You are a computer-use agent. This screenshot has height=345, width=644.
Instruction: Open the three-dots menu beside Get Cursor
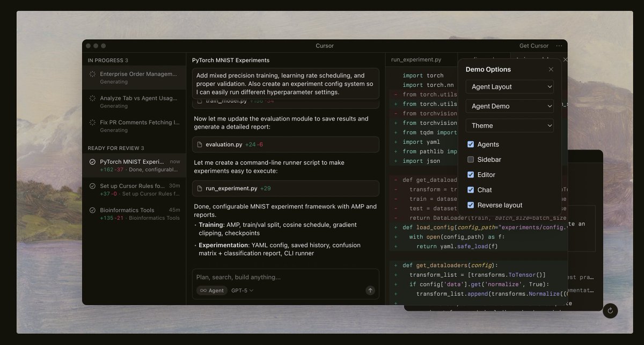(559, 46)
